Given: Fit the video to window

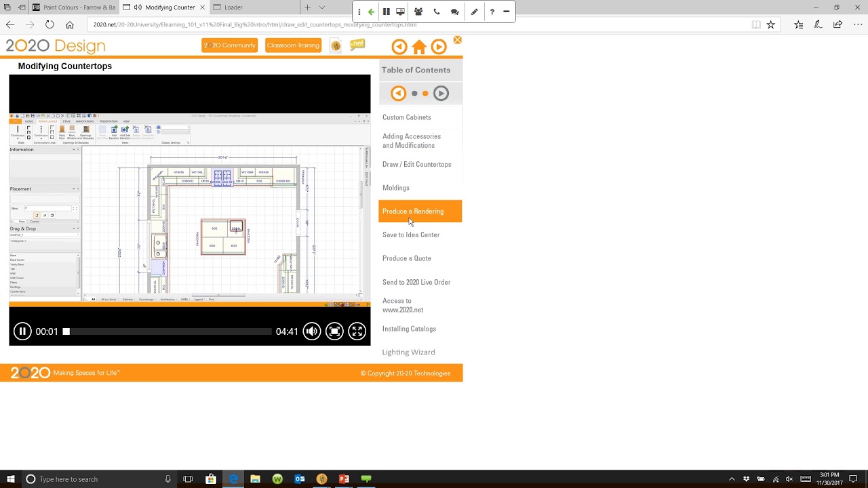Looking at the screenshot, I should (x=334, y=331).
